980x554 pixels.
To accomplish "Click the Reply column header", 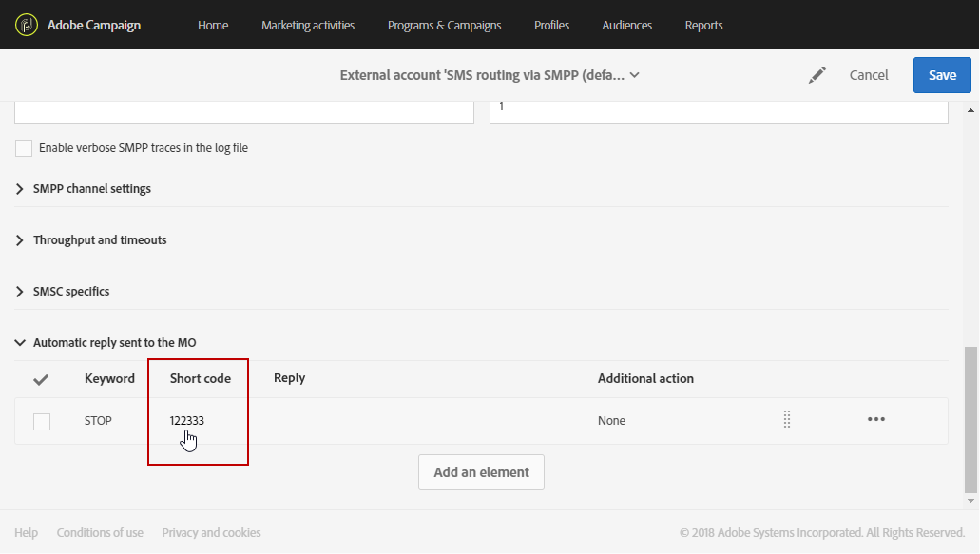I will [289, 378].
